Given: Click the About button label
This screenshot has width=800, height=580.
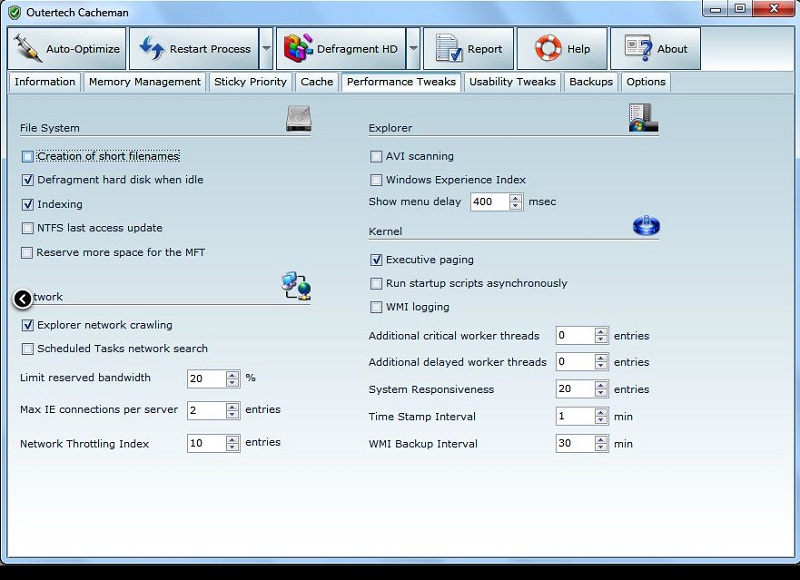Looking at the screenshot, I should pos(672,49).
